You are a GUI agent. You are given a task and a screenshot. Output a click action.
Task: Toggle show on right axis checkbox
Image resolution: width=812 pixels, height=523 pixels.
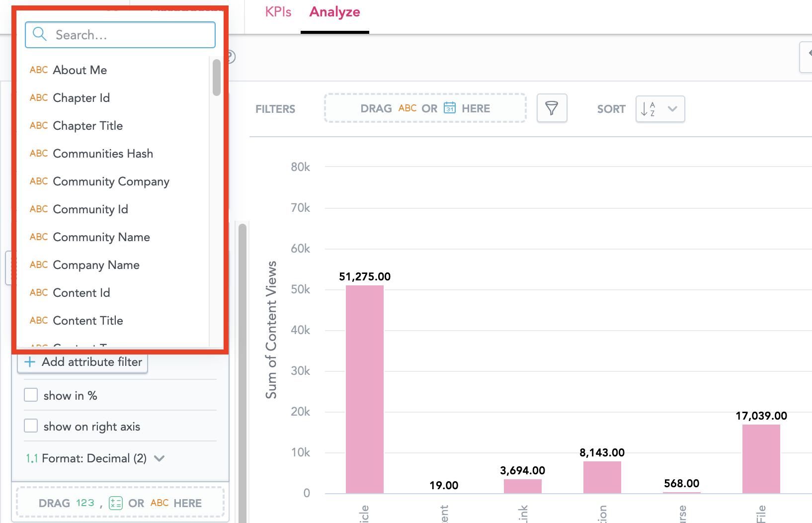[x=31, y=426]
